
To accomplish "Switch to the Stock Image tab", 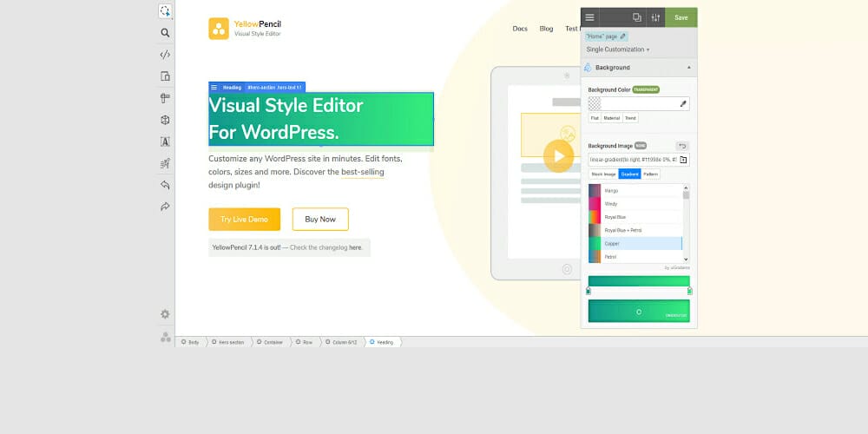I will click(603, 174).
